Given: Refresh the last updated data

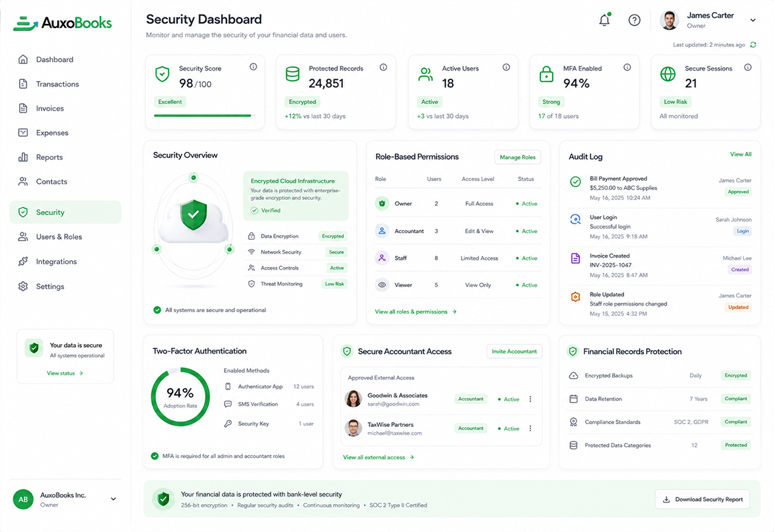Looking at the screenshot, I should click(753, 45).
